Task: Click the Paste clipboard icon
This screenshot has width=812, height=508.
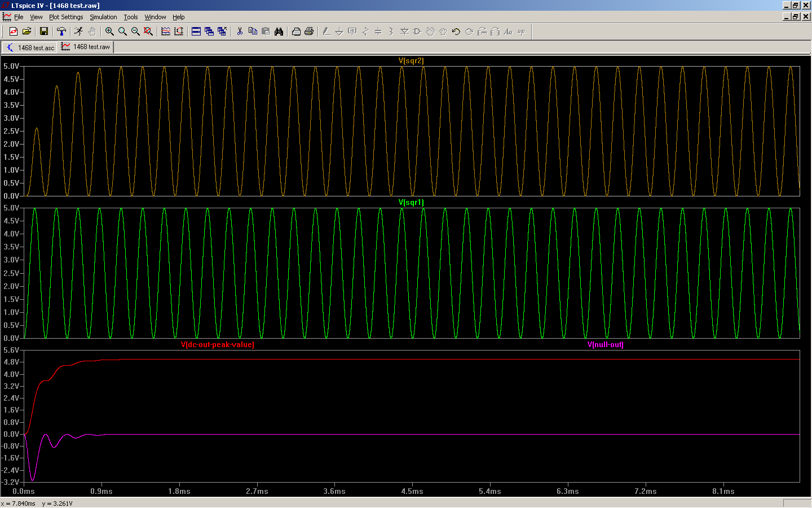Action: (266, 32)
